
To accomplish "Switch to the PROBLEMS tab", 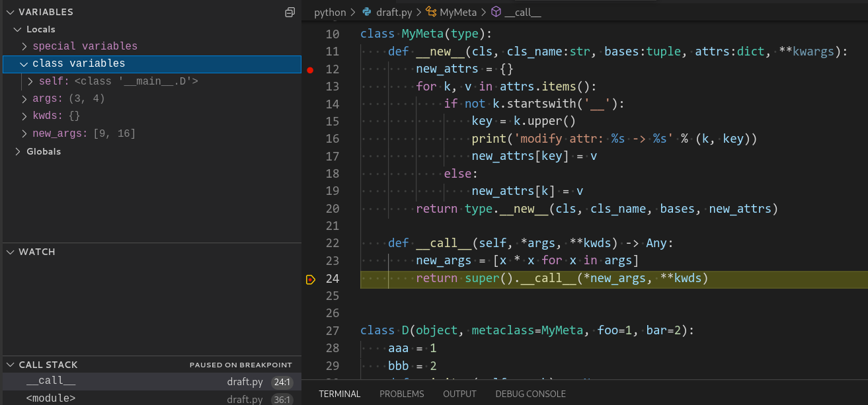I will [x=401, y=394].
